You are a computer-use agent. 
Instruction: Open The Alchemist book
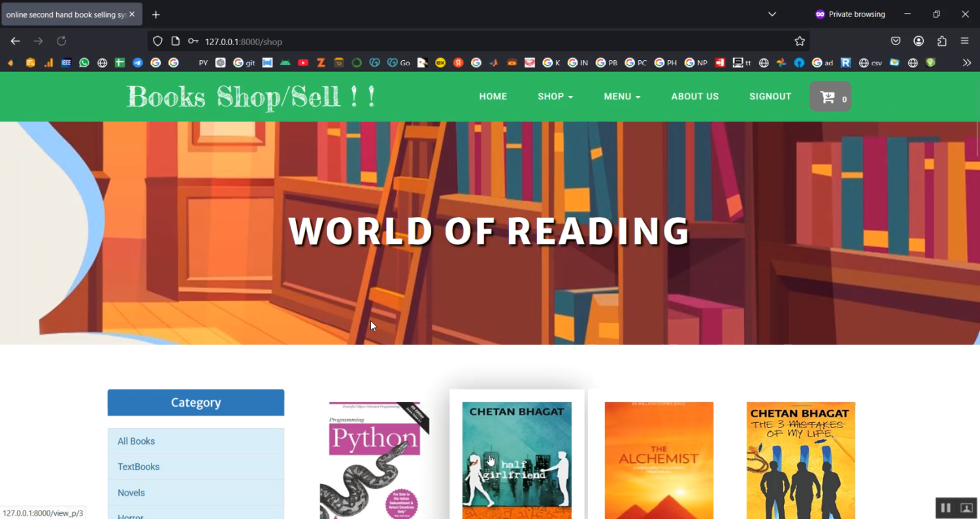coord(659,460)
